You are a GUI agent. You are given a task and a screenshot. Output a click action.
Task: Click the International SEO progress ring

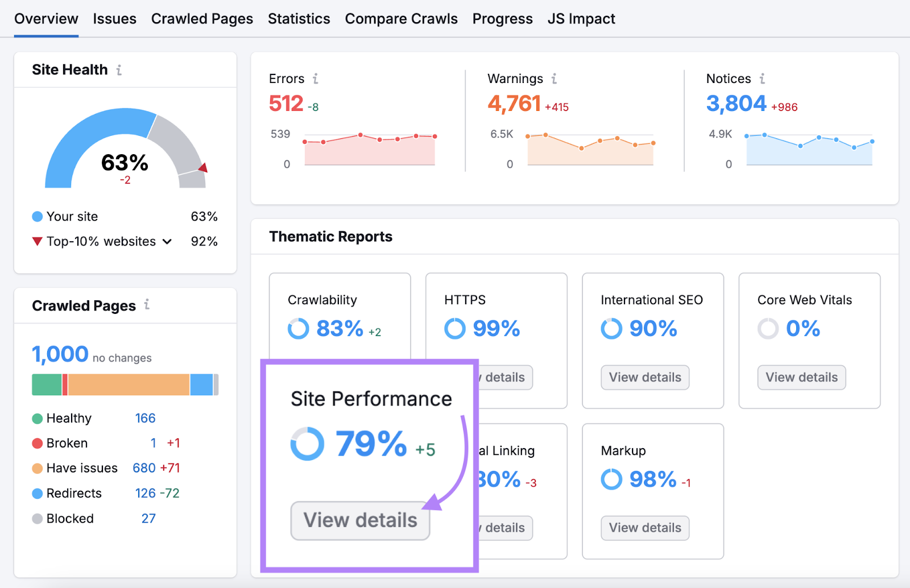(x=611, y=329)
